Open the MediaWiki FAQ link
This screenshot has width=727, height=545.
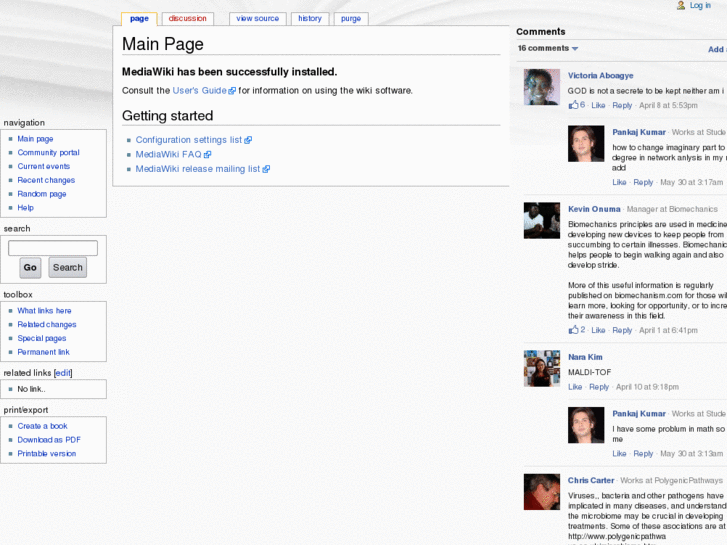168,154
